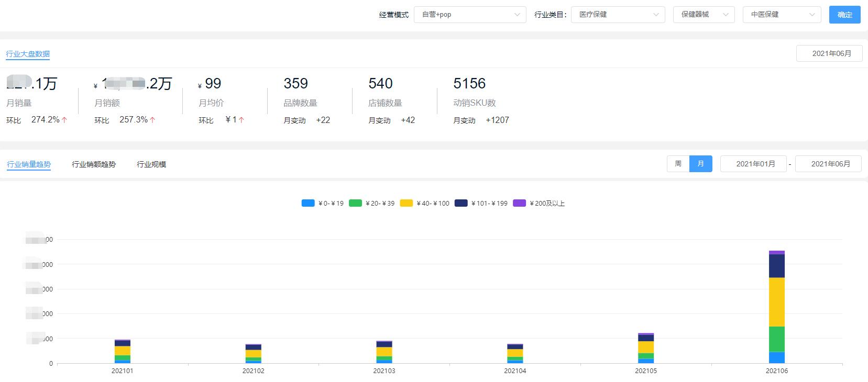Viewport: 868px width, 382px height.
Task: Click the 202106 x-axis label
Action: pyautogui.click(x=777, y=371)
